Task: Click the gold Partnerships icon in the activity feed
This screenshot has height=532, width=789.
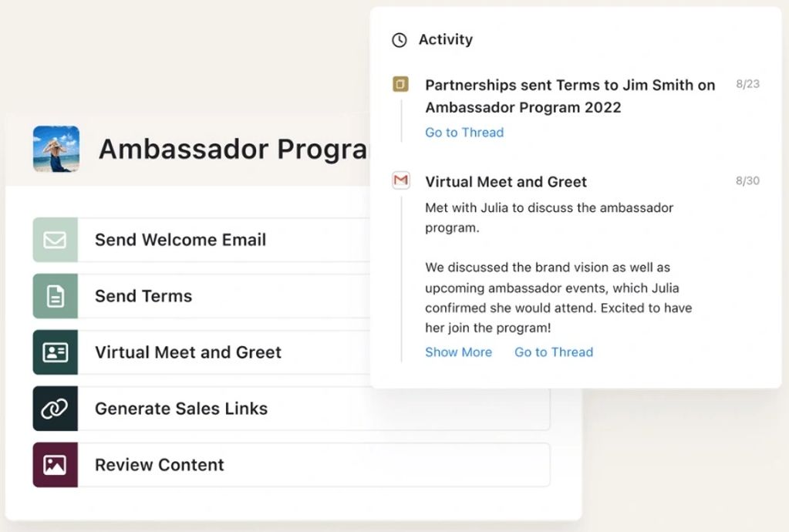Action: 400,85
